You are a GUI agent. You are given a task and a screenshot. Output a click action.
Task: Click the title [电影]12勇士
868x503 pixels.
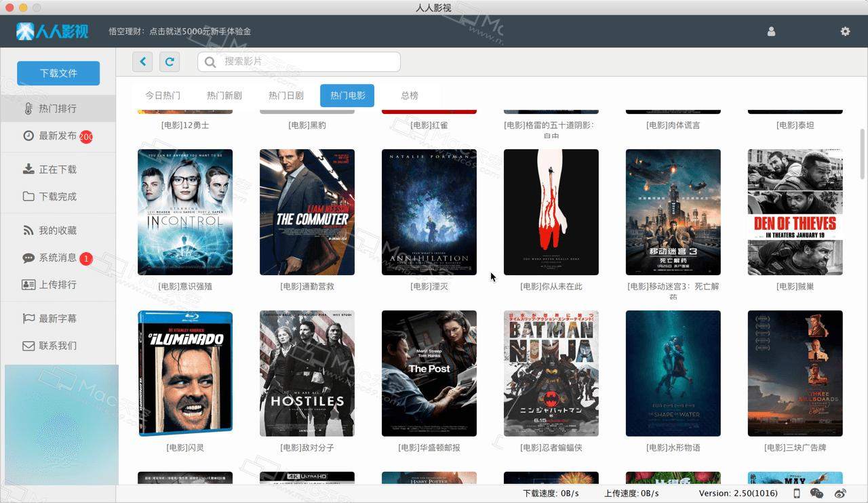[x=185, y=125]
